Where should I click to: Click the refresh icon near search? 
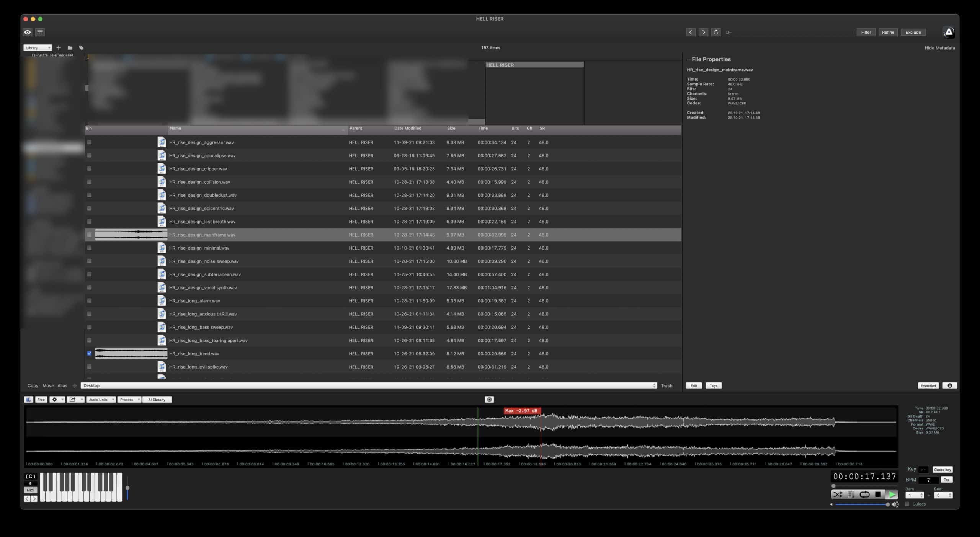[x=716, y=32]
